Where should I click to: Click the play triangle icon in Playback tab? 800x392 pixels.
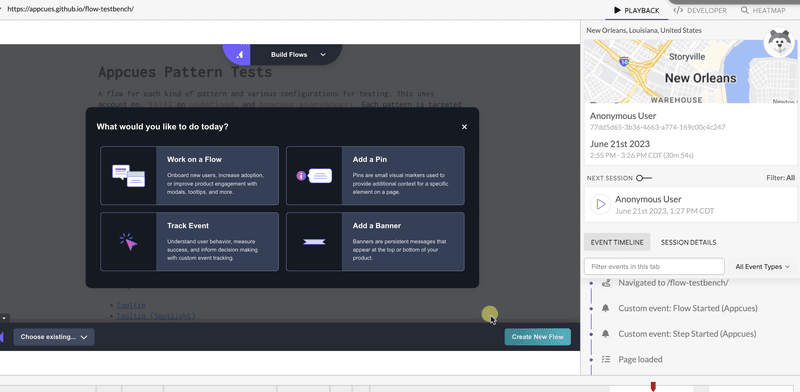pyautogui.click(x=617, y=10)
